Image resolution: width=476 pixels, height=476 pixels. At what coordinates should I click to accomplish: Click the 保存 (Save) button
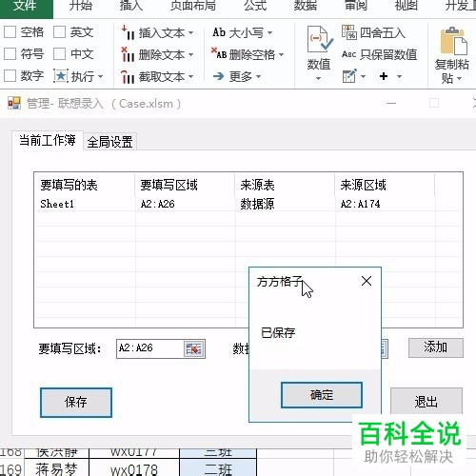point(76,402)
